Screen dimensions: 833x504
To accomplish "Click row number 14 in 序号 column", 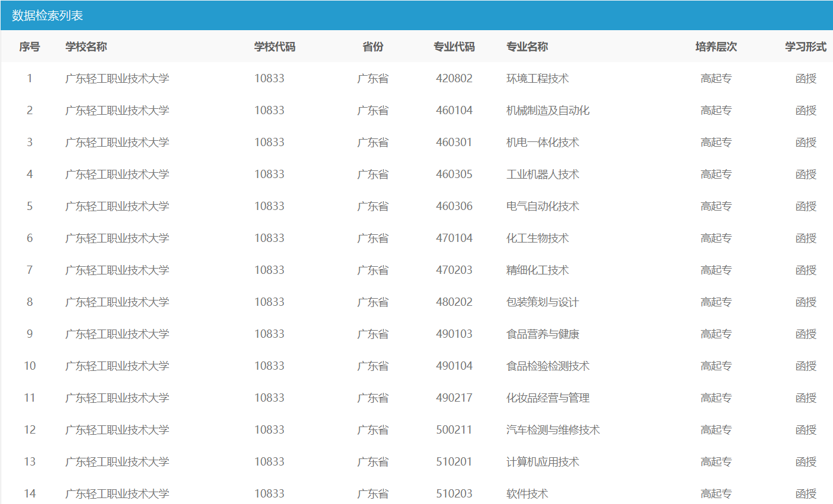I will coord(30,494).
